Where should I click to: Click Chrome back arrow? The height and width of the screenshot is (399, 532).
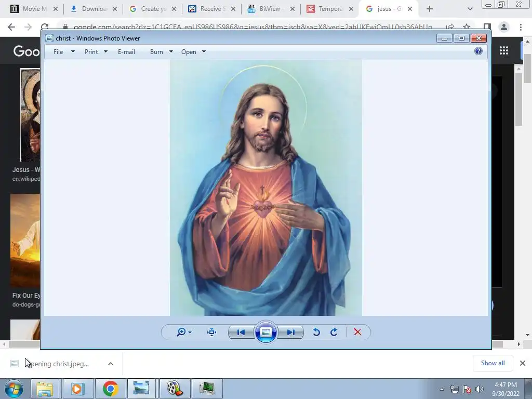coord(11,27)
